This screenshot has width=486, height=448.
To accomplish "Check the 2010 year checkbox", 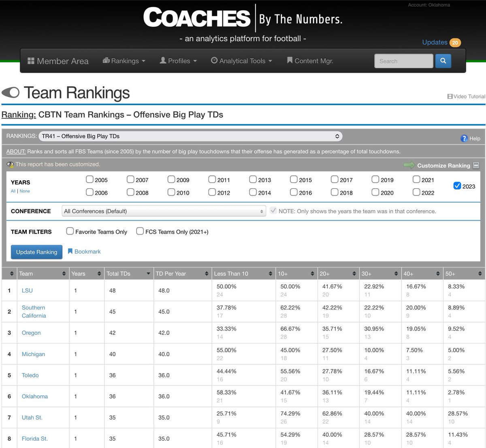I will (x=171, y=192).
